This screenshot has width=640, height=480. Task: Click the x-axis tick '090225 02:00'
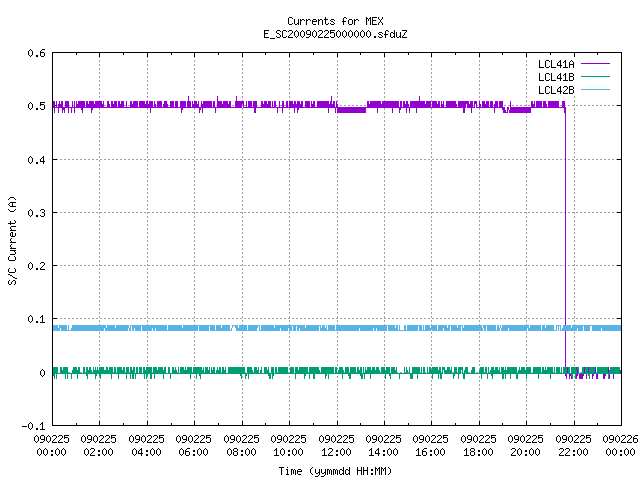(x=98, y=445)
